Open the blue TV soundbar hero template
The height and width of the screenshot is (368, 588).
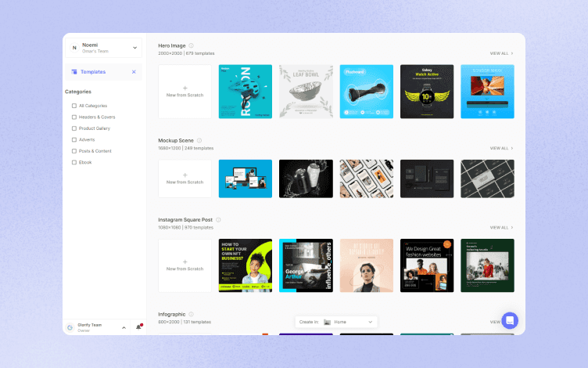(x=487, y=92)
